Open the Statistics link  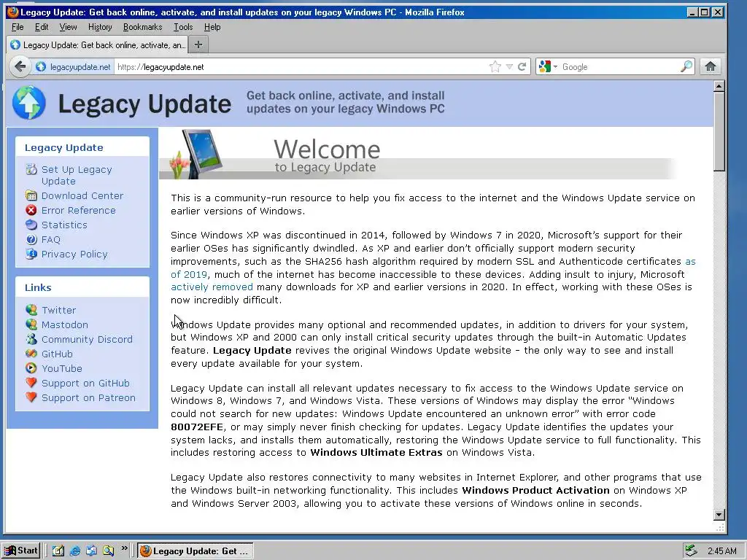coord(64,225)
